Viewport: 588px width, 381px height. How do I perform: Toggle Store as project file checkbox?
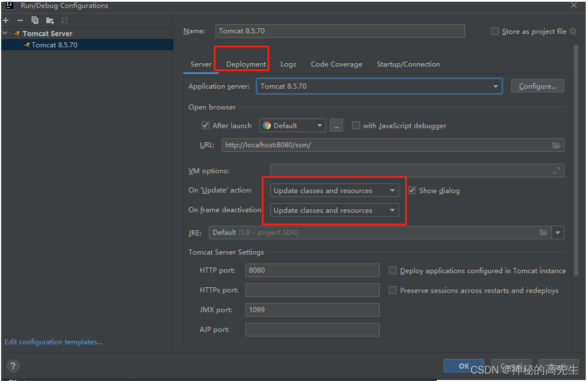[x=495, y=31]
